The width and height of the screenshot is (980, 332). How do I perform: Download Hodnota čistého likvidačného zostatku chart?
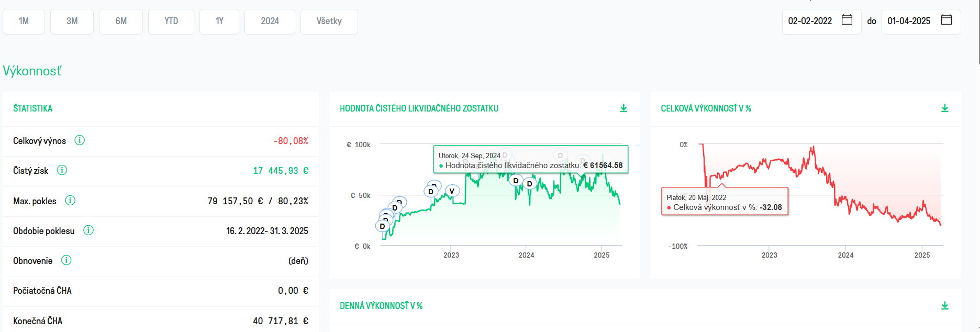(x=623, y=108)
